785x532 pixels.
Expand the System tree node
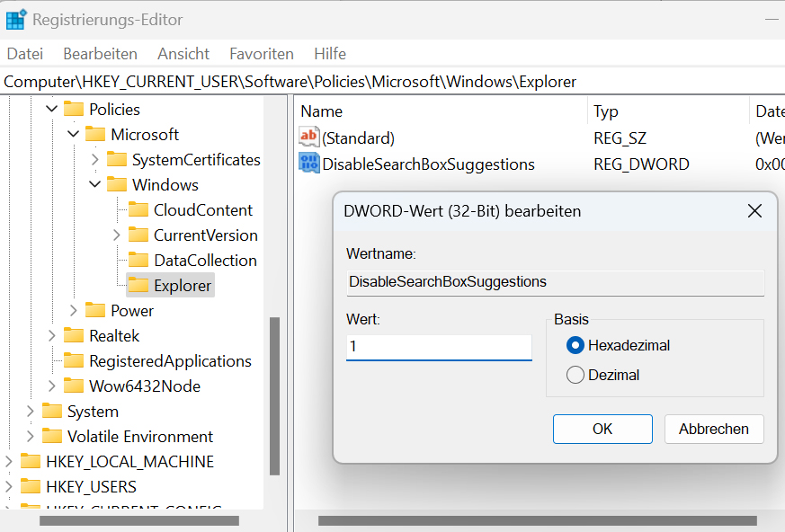tap(31, 411)
